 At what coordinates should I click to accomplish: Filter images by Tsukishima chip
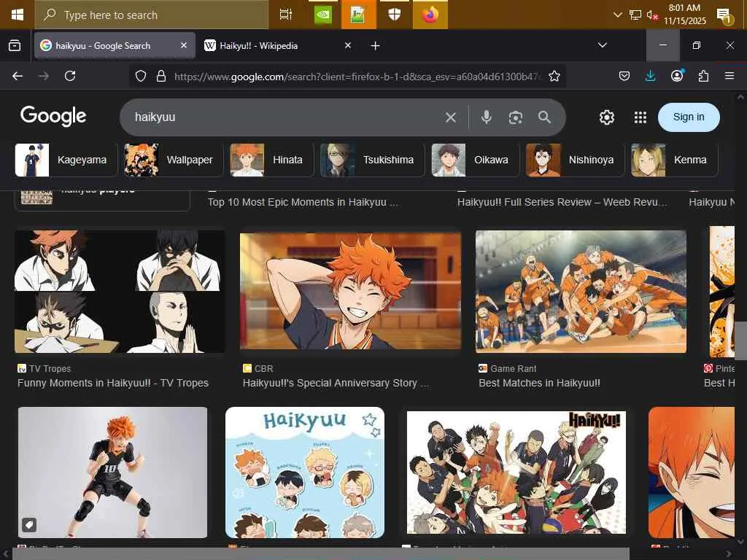[x=372, y=160]
